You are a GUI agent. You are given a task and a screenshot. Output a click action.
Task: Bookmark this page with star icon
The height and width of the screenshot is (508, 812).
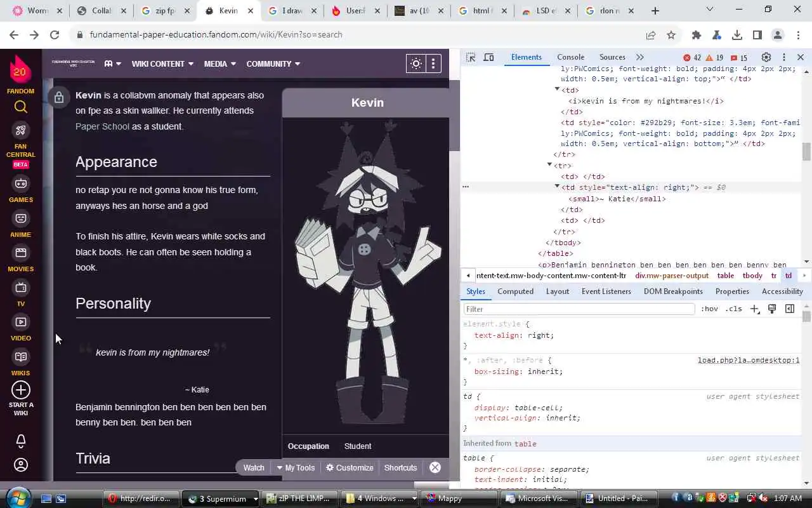point(671,35)
